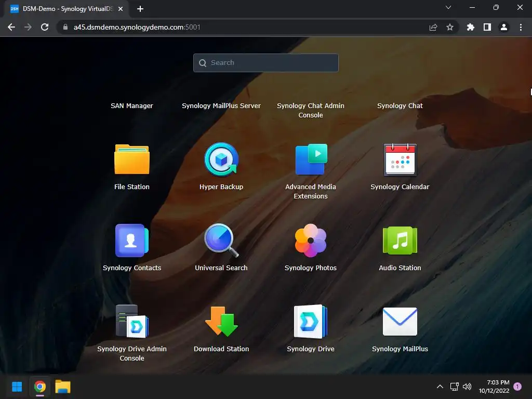Click the Download Station label

click(x=221, y=349)
